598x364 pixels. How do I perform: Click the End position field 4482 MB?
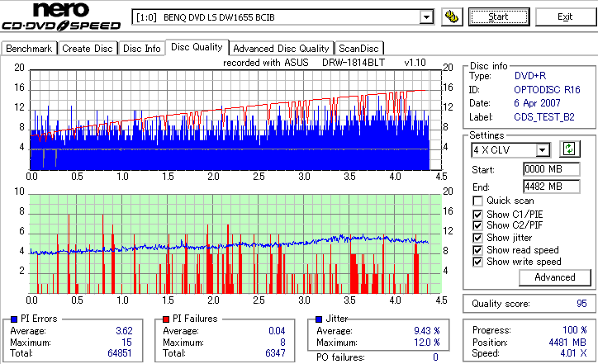[x=552, y=187]
